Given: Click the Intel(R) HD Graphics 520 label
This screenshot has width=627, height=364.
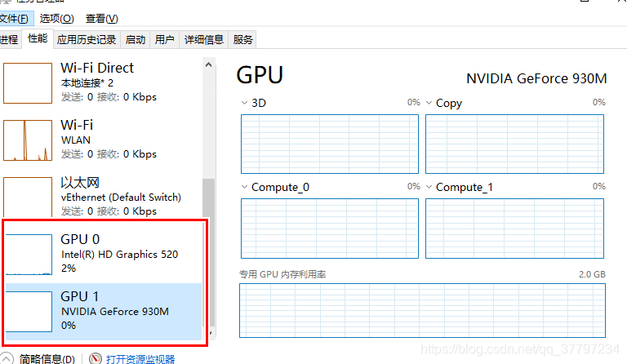Looking at the screenshot, I should tap(119, 255).
